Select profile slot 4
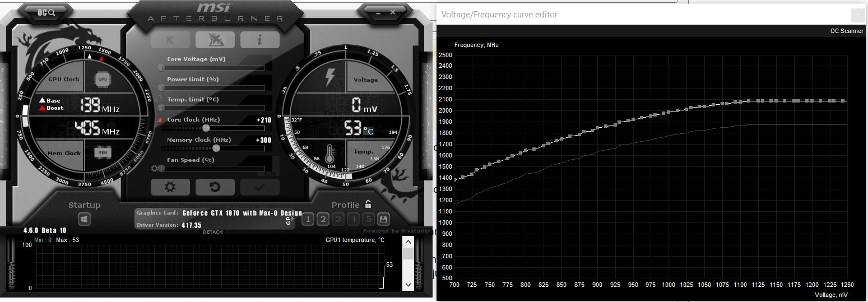 coord(353,219)
